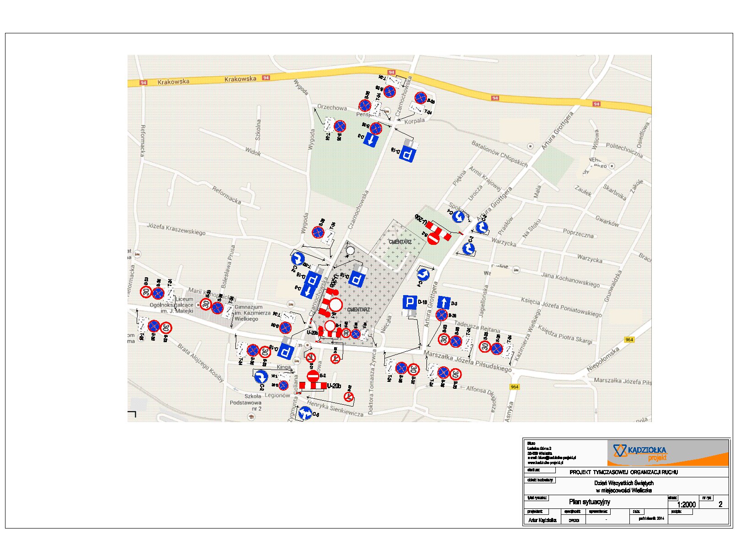
Task: Click the B-2 no-entry sign above the bottom U-20b barrier
Action: point(313,376)
